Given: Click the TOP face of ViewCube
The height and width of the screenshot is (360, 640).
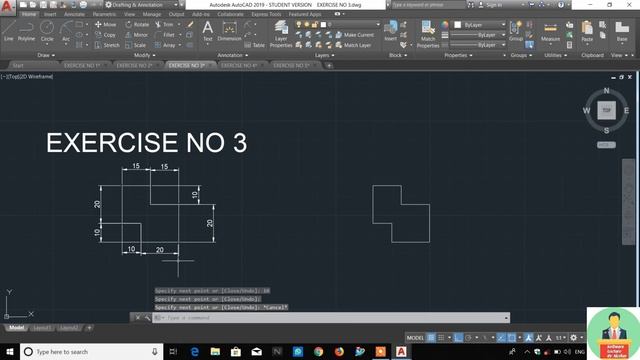Looking at the screenshot, I should point(607,110).
